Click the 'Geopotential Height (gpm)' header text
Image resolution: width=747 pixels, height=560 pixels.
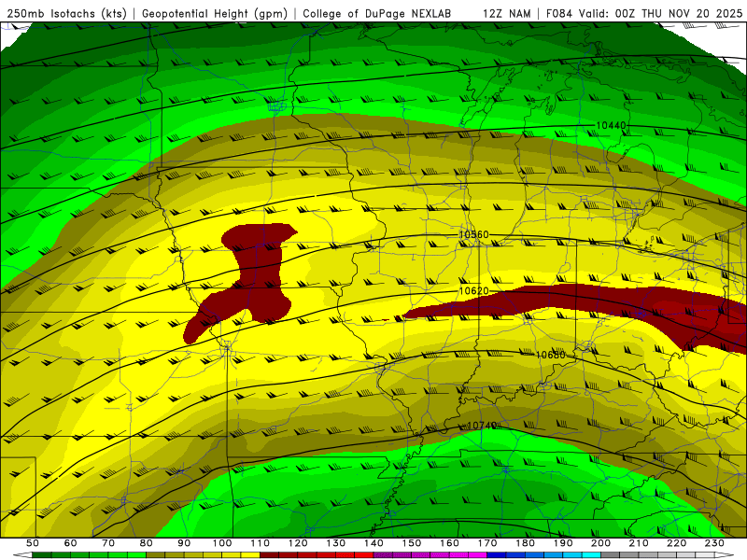pyautogui.click(x=215, y=14)
